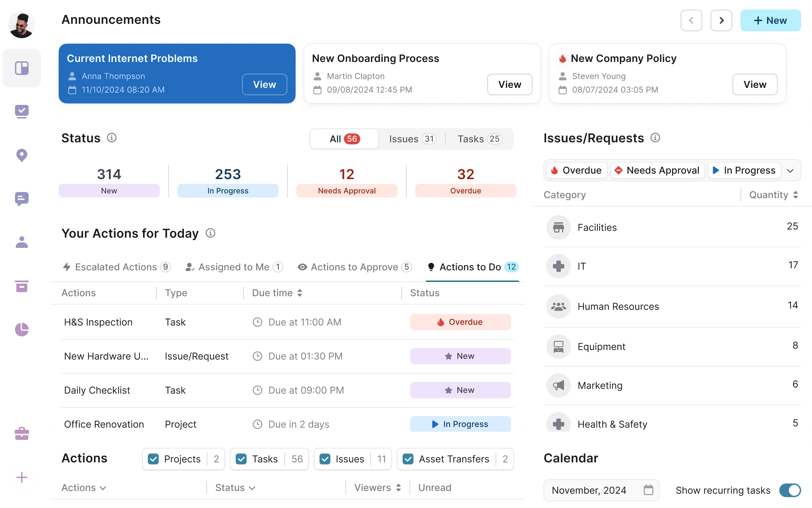Open the pie chart reports icon

[x=22, y=330]
